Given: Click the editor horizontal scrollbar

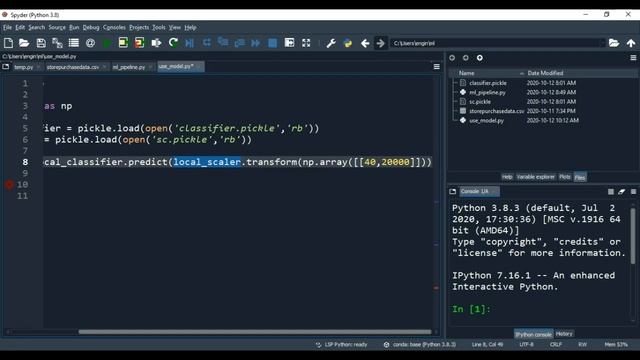Looking at the screenshot, I should pyautogui.click(x=255, y=332).
